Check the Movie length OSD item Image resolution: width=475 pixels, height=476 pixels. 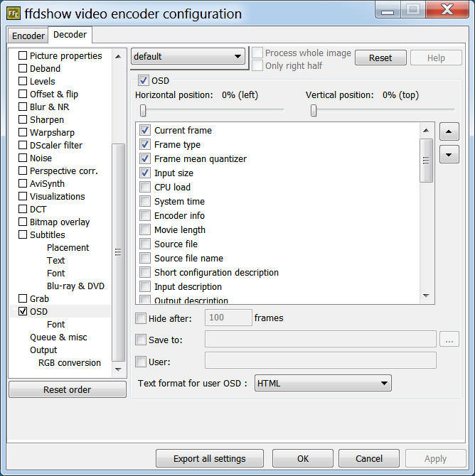point(145,229)
